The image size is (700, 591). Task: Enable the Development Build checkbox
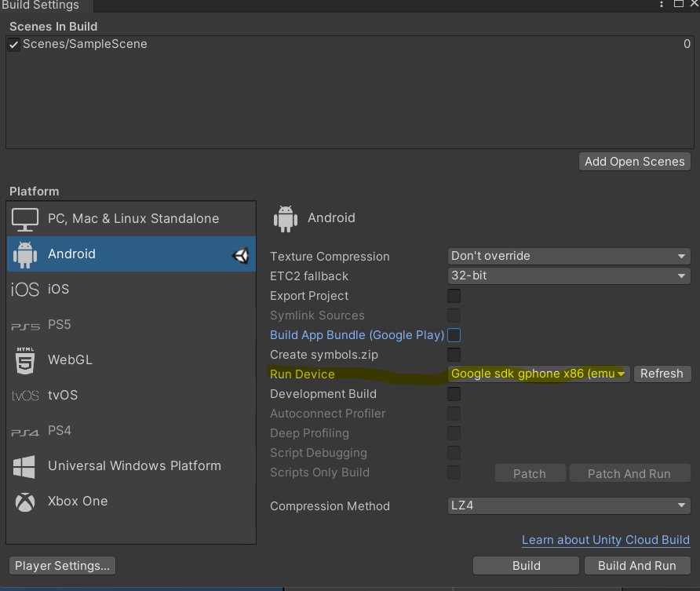454,394
